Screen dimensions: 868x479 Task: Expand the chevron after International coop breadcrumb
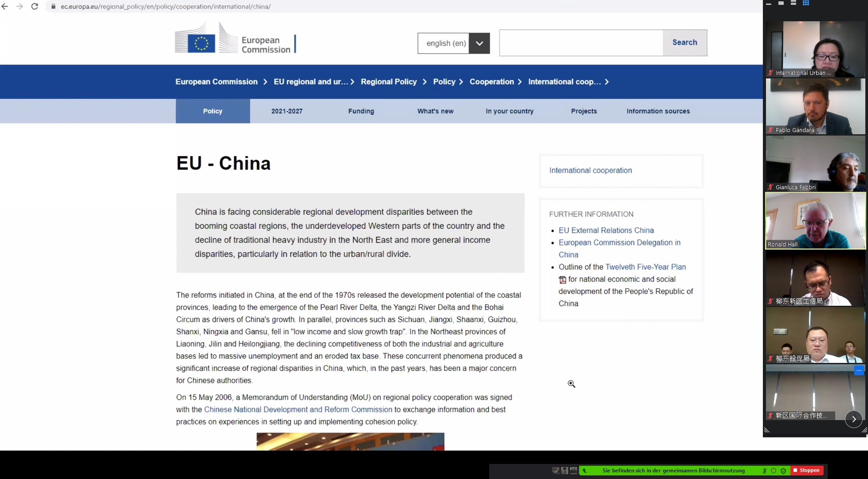pos(607,82)
